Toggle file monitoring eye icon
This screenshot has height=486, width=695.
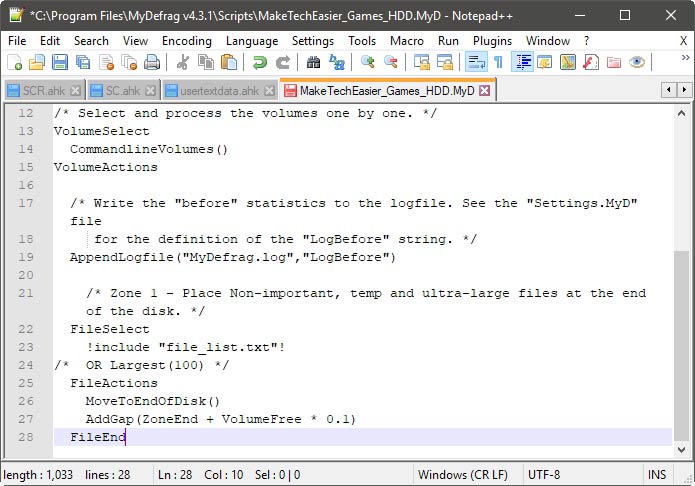coord(637,63)
